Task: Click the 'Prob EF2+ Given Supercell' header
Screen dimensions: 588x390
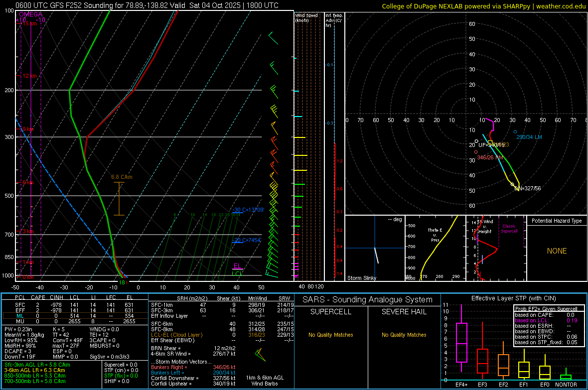Action: tap(546, 309)
